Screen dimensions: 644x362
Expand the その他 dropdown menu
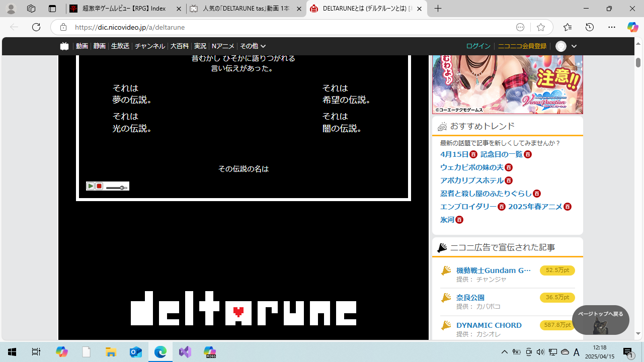pos(253,46)
